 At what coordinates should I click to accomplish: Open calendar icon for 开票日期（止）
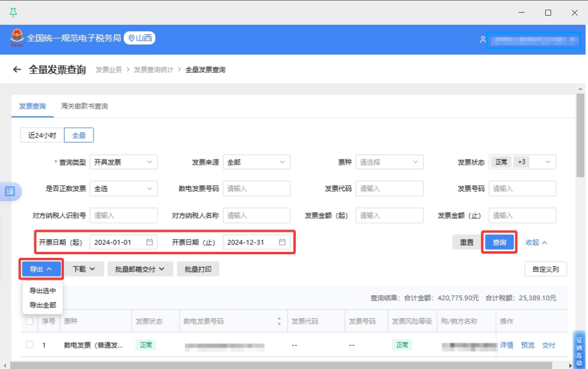pyautogui.click(x=282, y=242)
